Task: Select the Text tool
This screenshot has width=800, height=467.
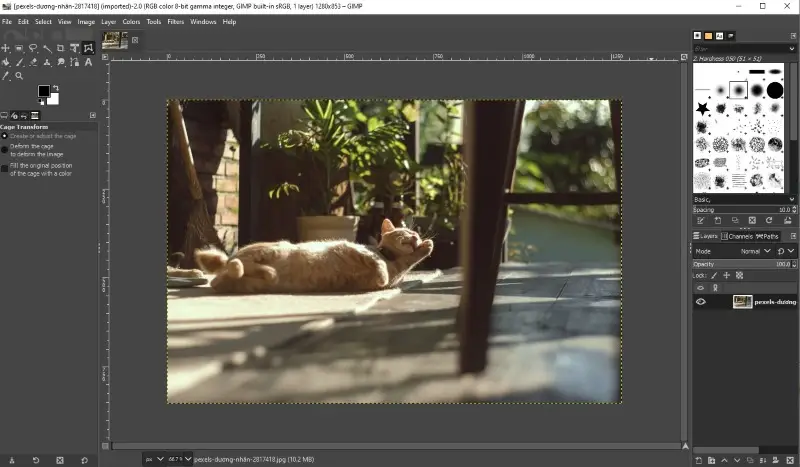Action: [x=88, y=62]
